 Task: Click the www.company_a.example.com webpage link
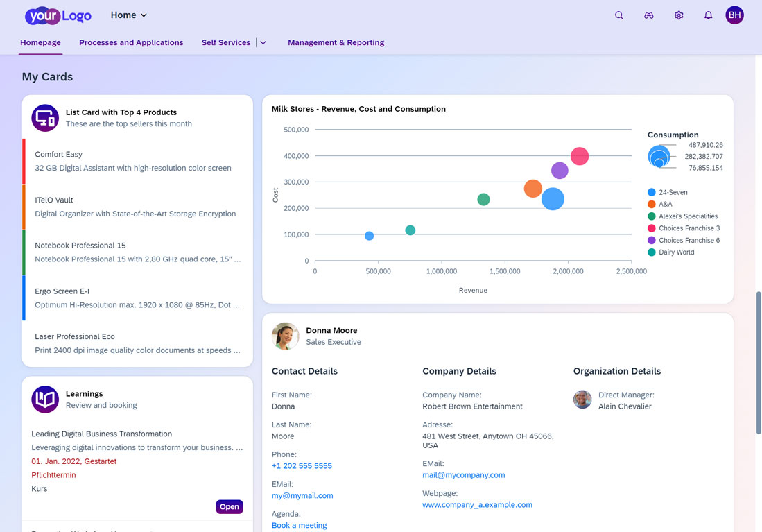pos(477,505)
